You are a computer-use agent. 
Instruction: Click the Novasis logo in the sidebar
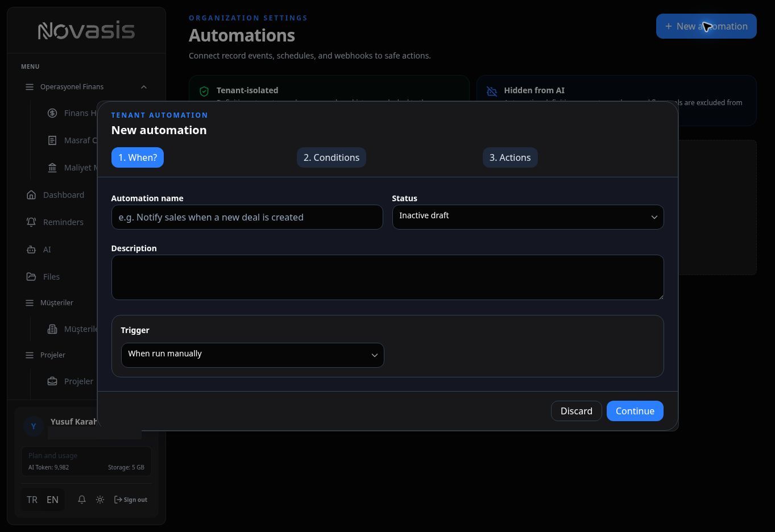tap(86, 31)
